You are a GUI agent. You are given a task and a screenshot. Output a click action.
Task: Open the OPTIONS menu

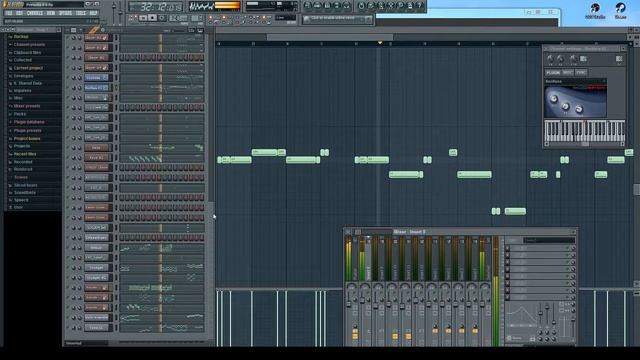click(65, 13)
